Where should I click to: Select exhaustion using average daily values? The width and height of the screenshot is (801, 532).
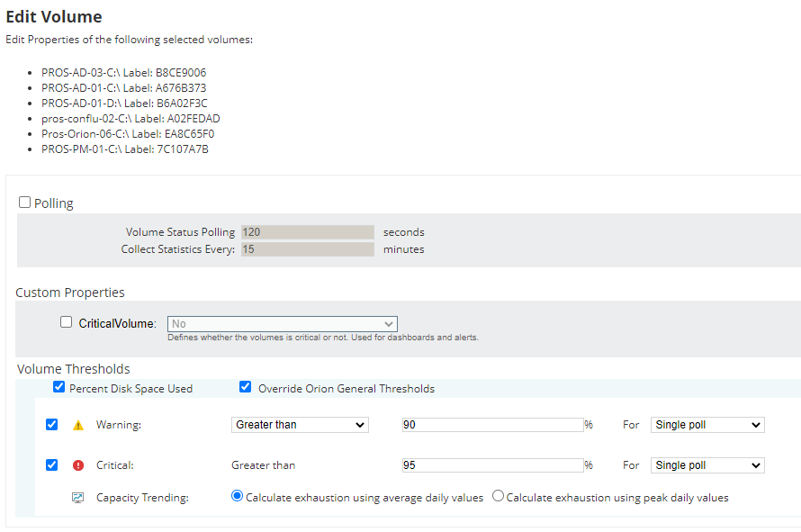click(x=237, y=496)
